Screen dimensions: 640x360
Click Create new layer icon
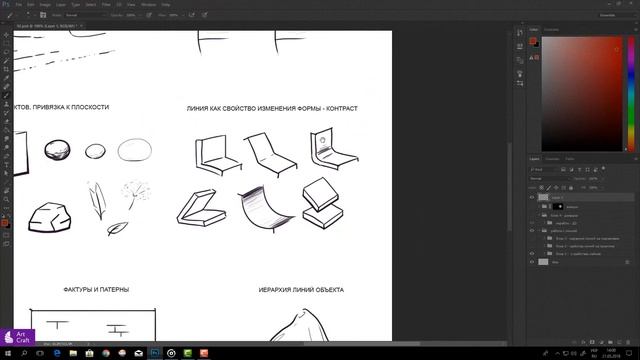pyautogui.click(x=619, y=342)
